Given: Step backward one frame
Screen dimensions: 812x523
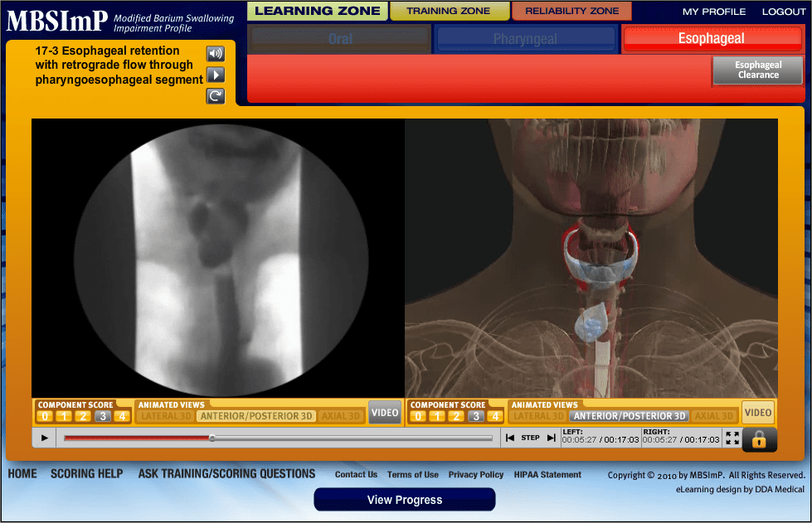Looking at the screenshot, I should (x=510, y=438).
